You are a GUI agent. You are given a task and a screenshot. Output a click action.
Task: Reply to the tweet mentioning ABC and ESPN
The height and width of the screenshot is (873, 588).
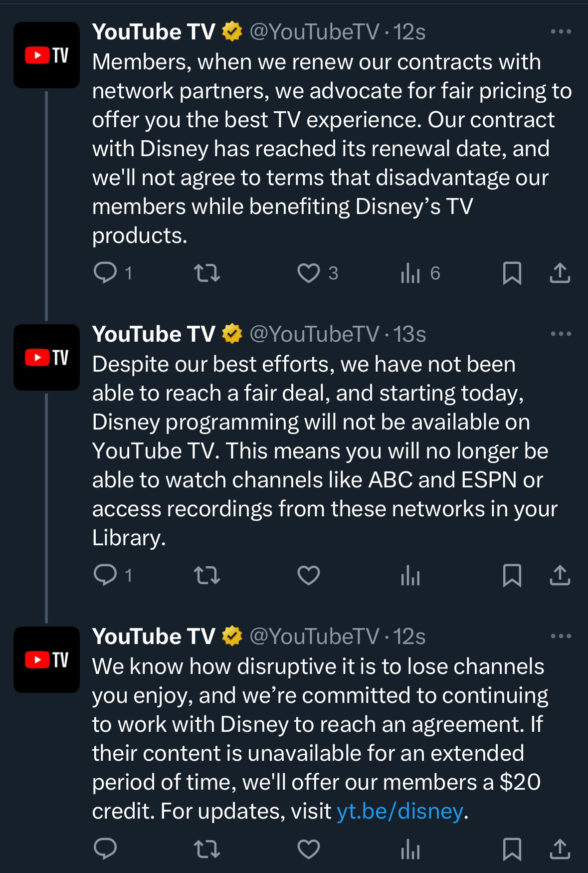click(x=105, y=575)
